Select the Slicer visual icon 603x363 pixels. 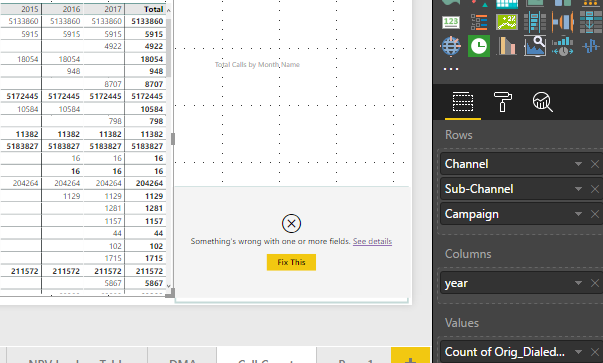[x=479, y=22]
